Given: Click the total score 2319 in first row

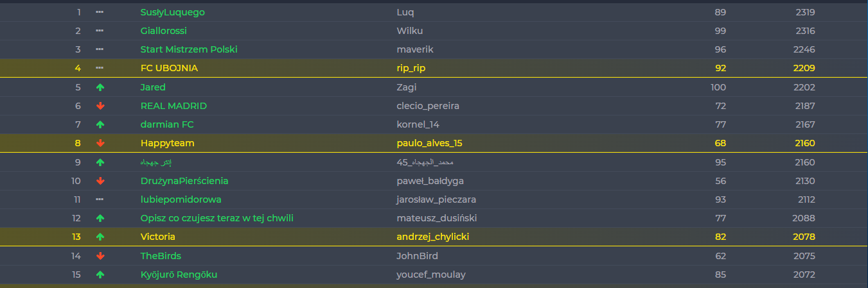Looking at the screenshot, I should pos(804,12).
